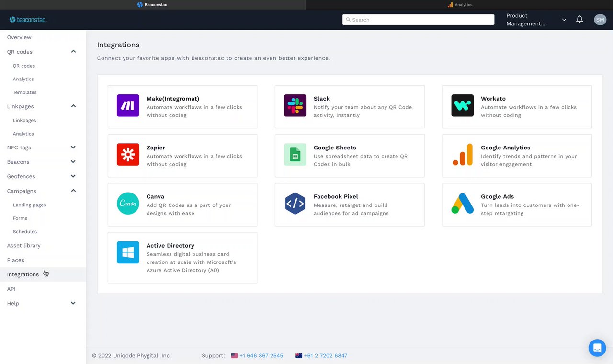Click the Google Ads card title
Screen dimensions: 613x364
(498, 196)
